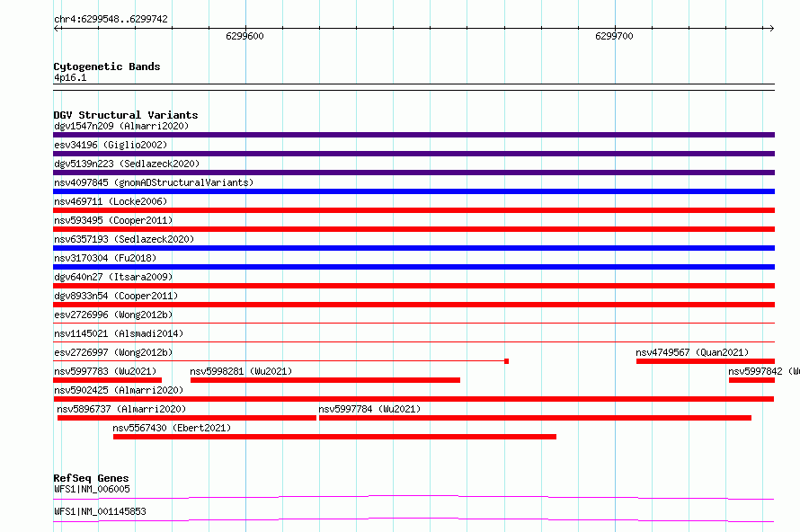Click the purple bar under dgv5139n223
Viewport: 800px width, 532px height.
click(x=413, y=173)
